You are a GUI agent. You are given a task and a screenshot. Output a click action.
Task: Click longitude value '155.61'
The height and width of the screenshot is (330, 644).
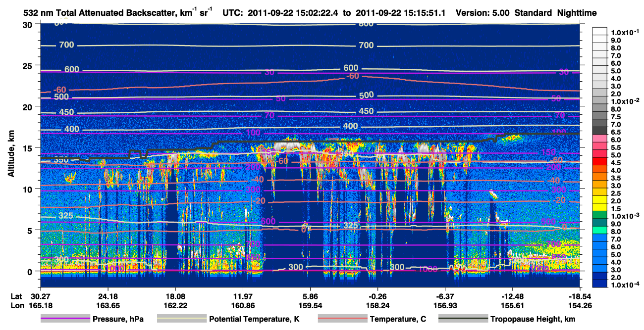513,305
